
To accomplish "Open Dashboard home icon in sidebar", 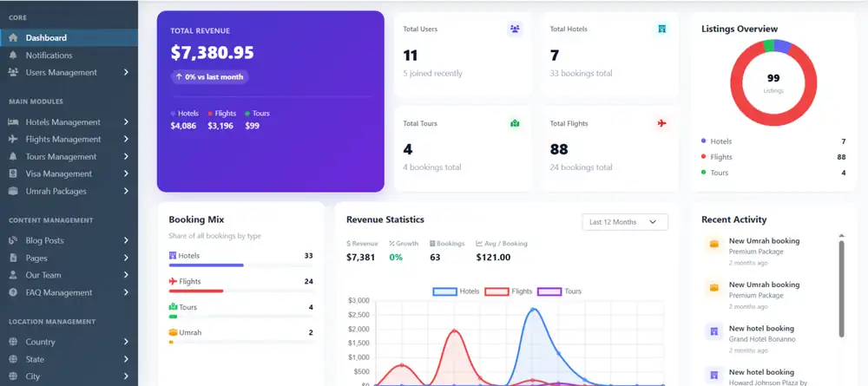I will point(13,38).
